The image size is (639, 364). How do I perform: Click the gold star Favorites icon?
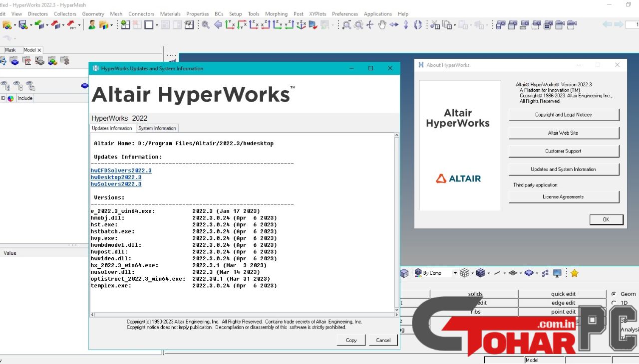pos(575,273)
